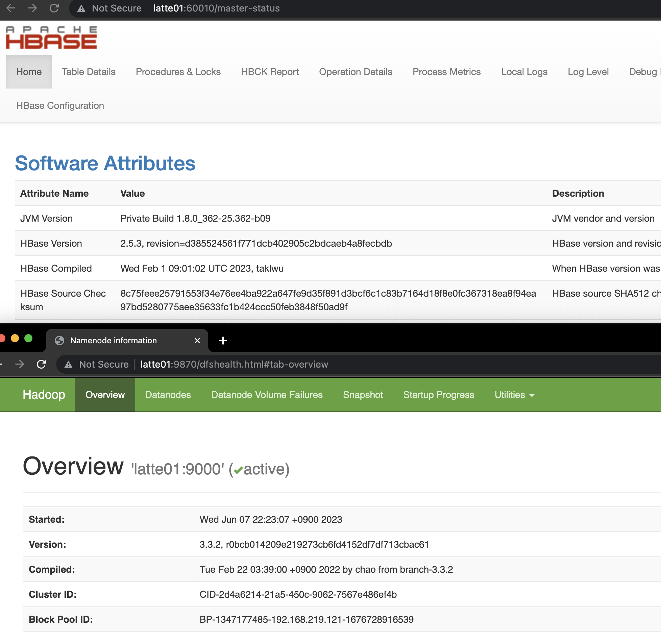The width and height of the screenshot is (661, 644).
Task: Reload the HBase master status page
Action: [54, 8]
